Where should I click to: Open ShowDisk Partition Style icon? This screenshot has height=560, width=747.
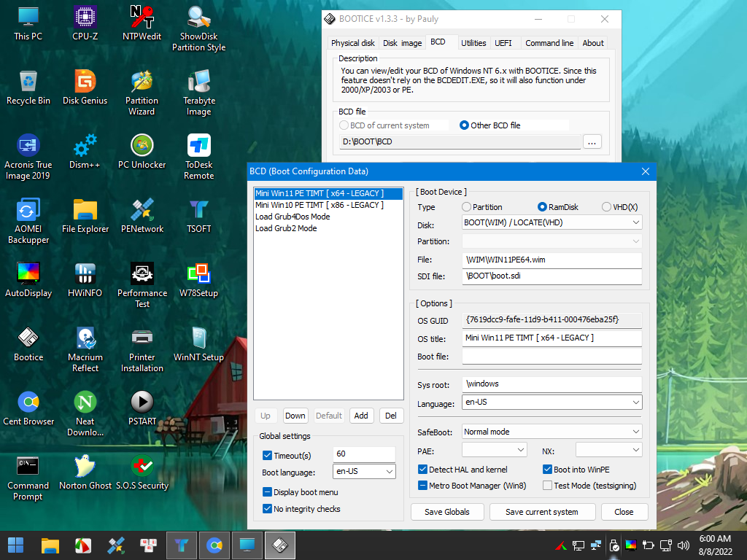(x=198, y=28)
